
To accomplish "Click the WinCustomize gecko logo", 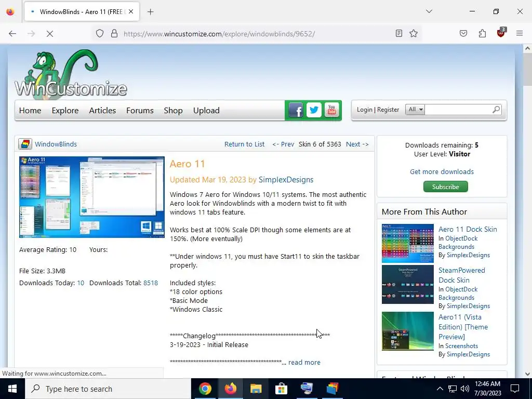I will pyautogui.click(x=71, y=74).
